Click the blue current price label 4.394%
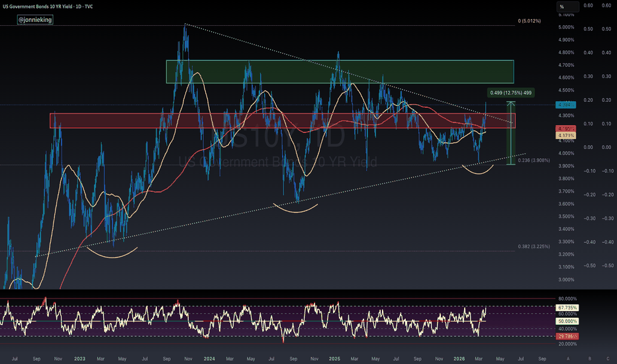The height and width of the screenshot is (364, 617). (567, 105)
